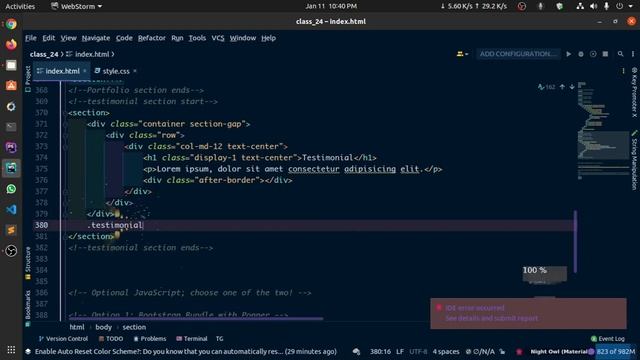Open the Edit menu
The width and height of the screenshot is (640, 360).
(x=49, y=38)
